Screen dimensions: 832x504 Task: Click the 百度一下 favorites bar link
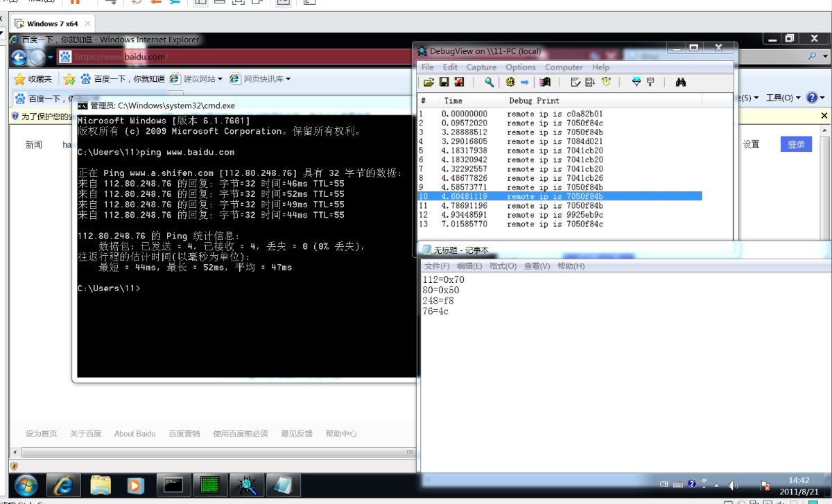coord(123,79)
